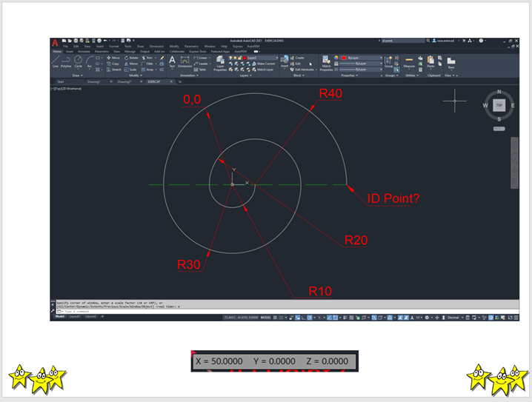Image resolution: width=532 pixels, height=402 pixels.
Task: Click the Fillet tool
Action: coord(147,64)
